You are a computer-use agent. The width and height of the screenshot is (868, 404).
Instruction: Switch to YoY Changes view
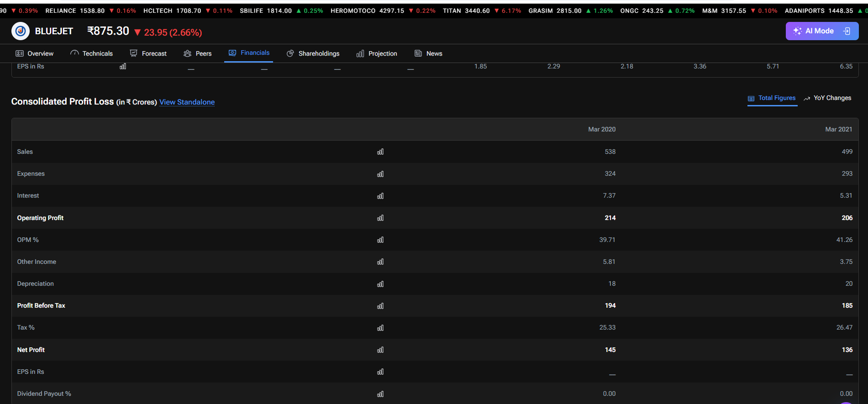click(827, 98)
